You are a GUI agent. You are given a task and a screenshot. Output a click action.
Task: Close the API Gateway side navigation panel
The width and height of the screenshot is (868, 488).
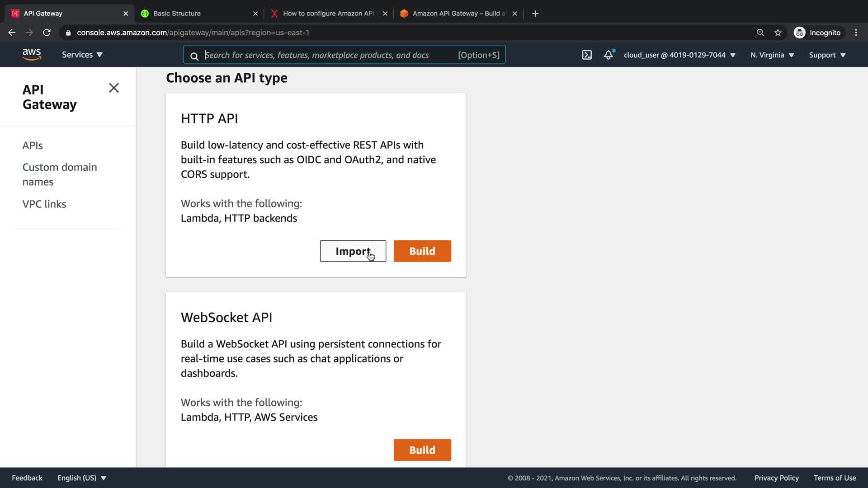(x=114, y=88)
